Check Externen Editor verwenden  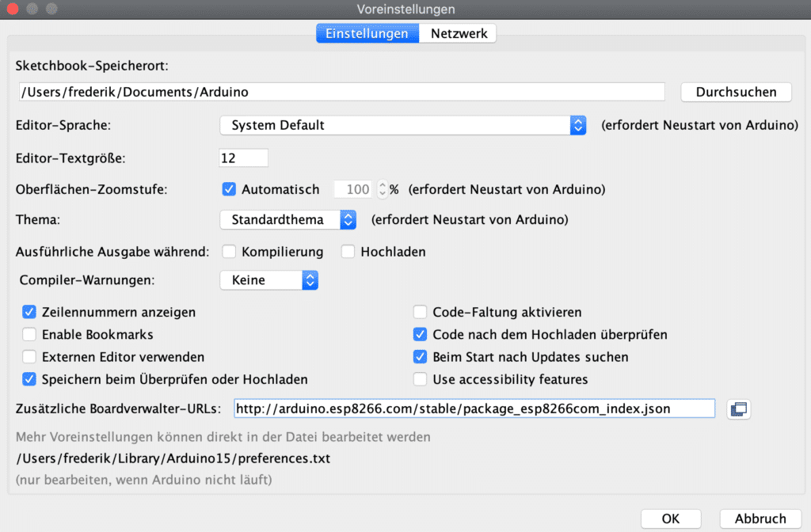tap(29, 357)
